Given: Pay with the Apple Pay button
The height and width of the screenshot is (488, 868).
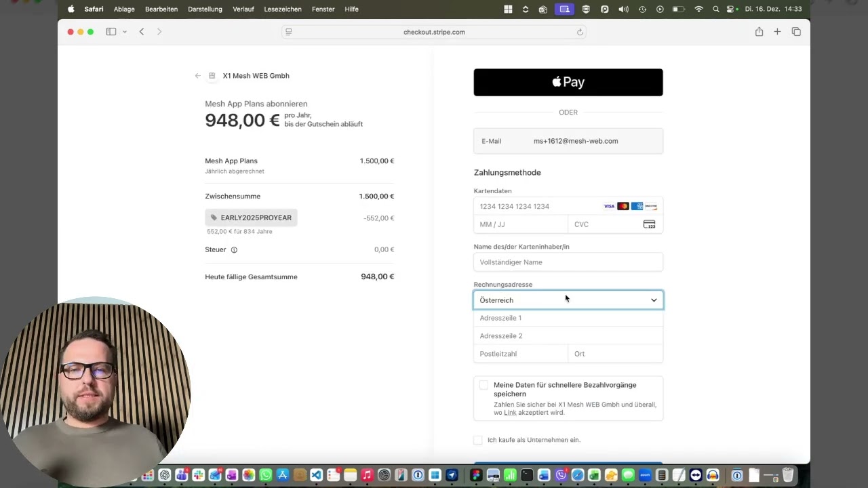Looking at the screenshot, I should 568,82.
